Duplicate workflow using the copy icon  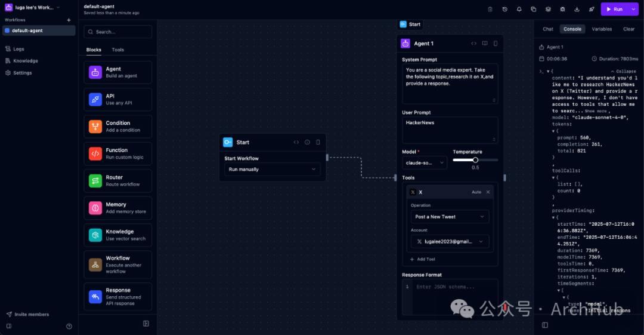[534, 9]
